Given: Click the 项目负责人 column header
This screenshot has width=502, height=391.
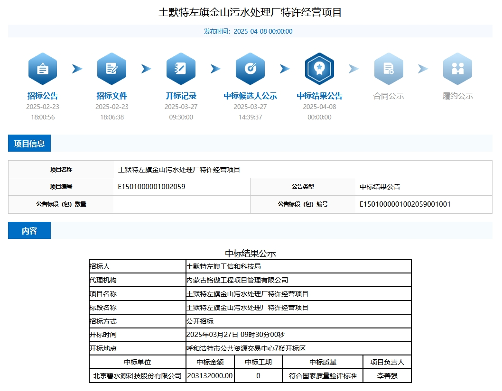Looking at the screenshot, I should click(x=387, y=362).
